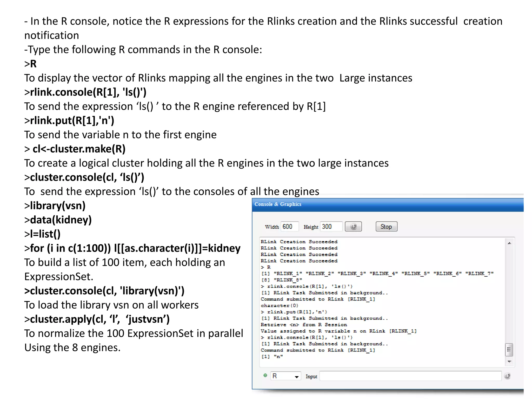Click the first 'RLink Creation Succeeded' console line

pyautogui.click(x=299, y=242)
